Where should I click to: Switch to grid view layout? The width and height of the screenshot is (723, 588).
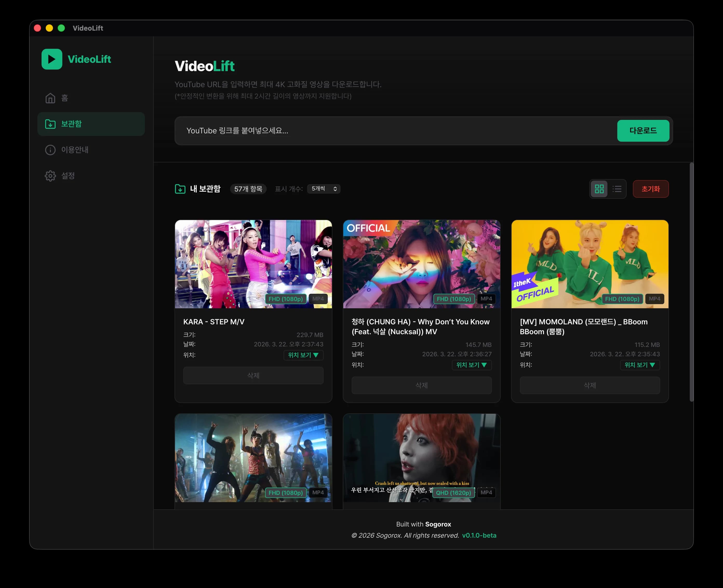[x=599, y=189]
